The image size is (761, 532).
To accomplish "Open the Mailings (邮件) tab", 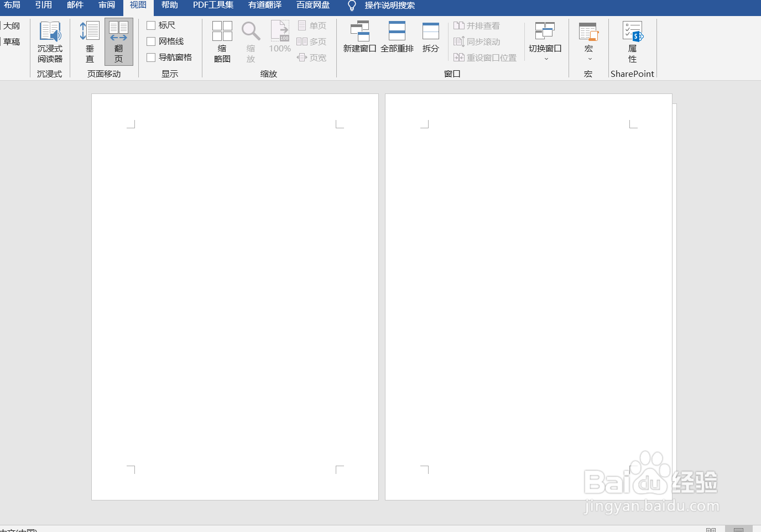I will coord(75,5).
